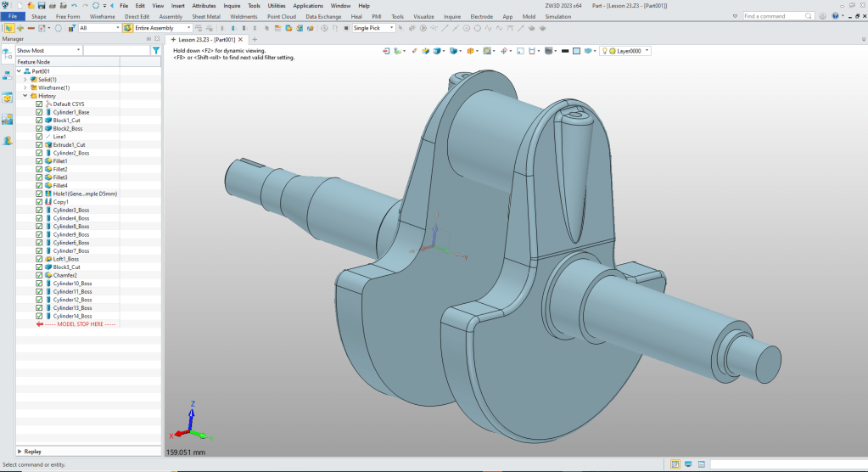Image resolution: width=868 pixels, height=472 pixels.
Task: Disable the Chamfer2 feature checkbox
Action: pos(39,275)
